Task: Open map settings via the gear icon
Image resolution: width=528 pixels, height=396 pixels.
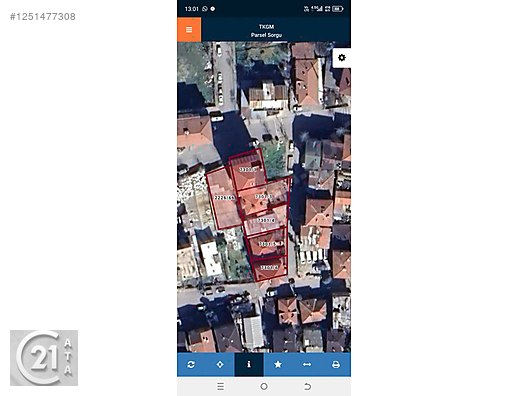Action: pos(341,58)
